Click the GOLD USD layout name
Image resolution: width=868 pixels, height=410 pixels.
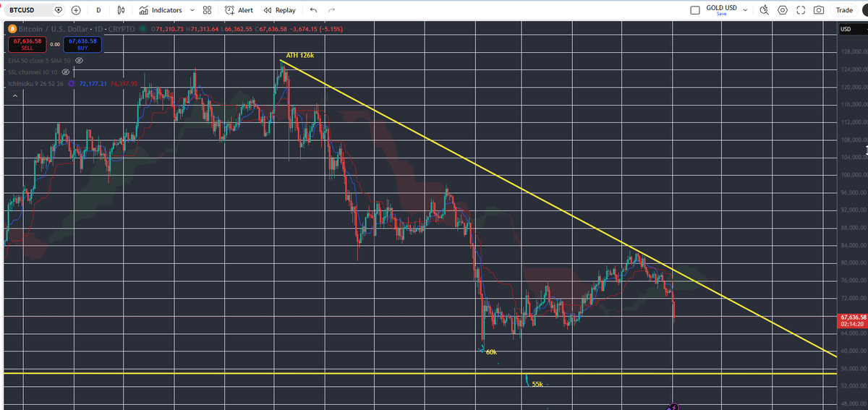pyautogui.click(x=721, y=7)
